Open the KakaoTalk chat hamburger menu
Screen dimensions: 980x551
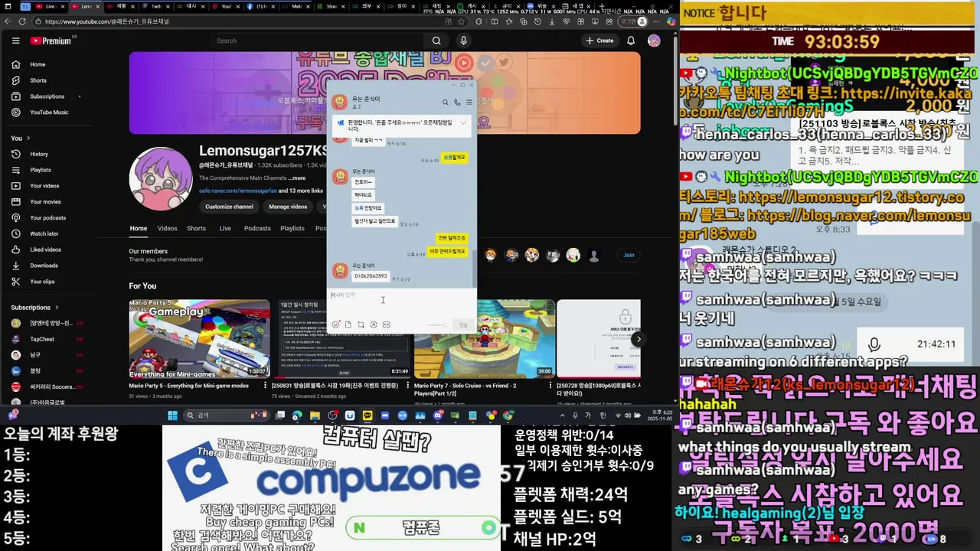[469, 102]
